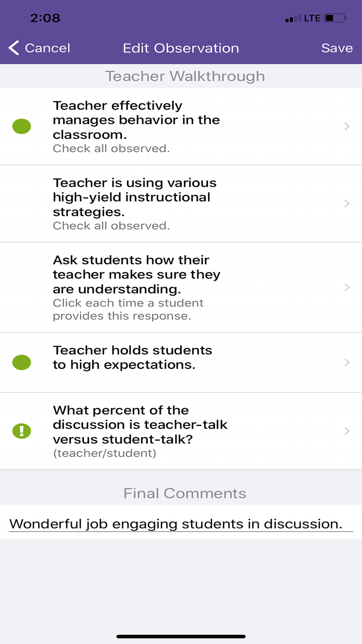Open 'Teacher effectively manages behavior' item
Screen dimensions: 362x644
(136, 120)
